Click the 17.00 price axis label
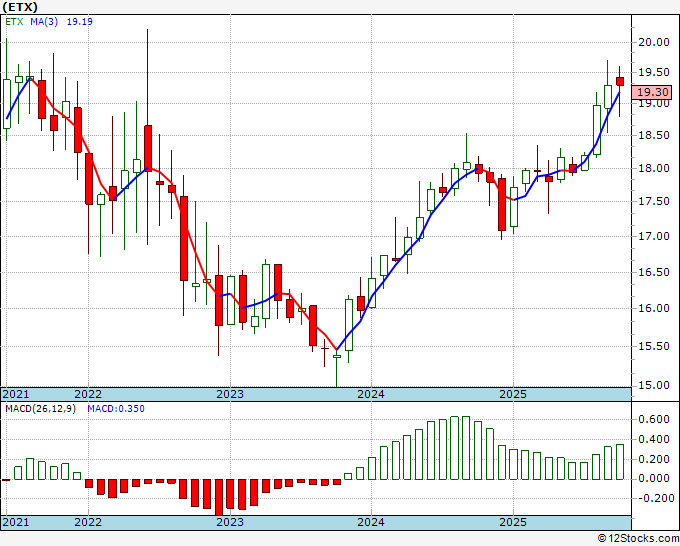 coord(654,236)
